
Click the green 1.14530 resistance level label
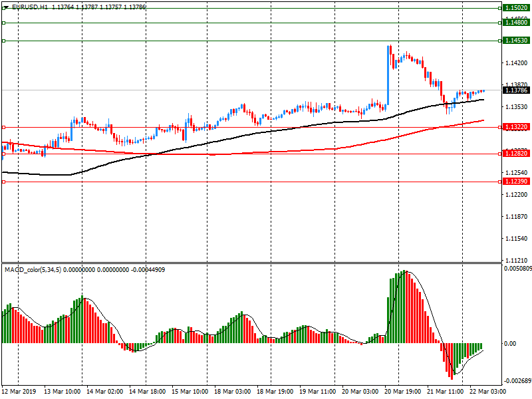click(516, 41)
